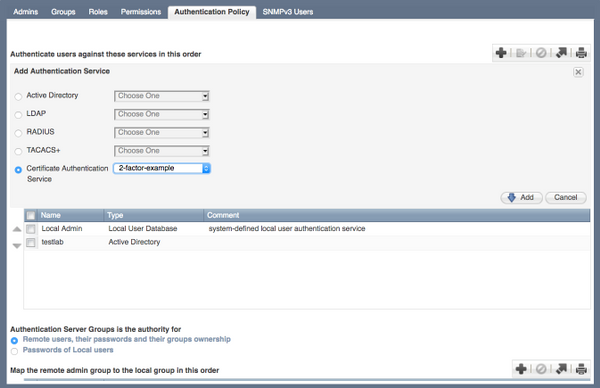Open the Active Directory Choose One dropdown
600x388 pixels.
[x=162, y=96]
